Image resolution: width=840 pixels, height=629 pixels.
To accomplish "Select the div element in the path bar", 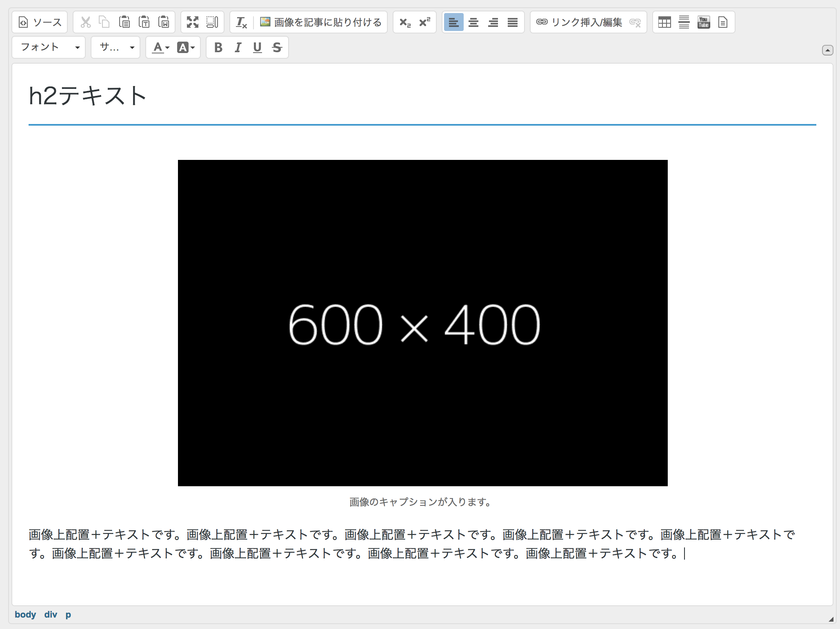I will [x=51, y=614].
